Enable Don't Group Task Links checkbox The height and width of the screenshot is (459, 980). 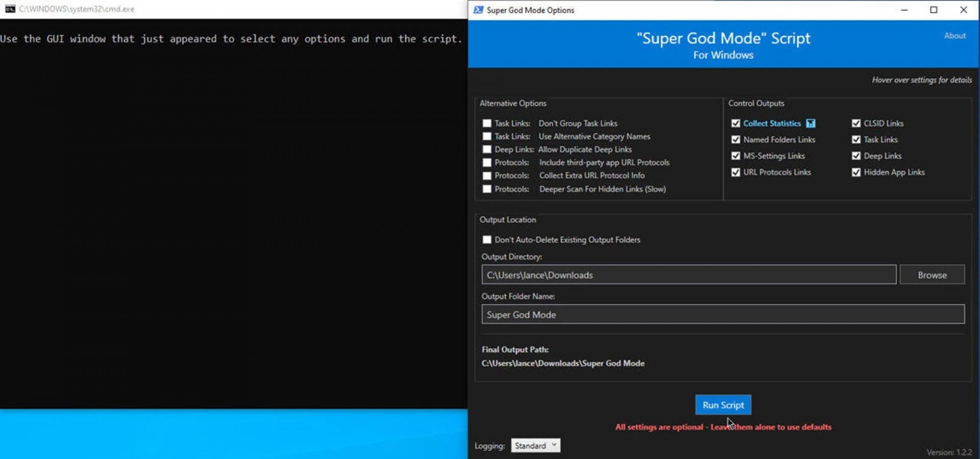(x=487, y=123)
